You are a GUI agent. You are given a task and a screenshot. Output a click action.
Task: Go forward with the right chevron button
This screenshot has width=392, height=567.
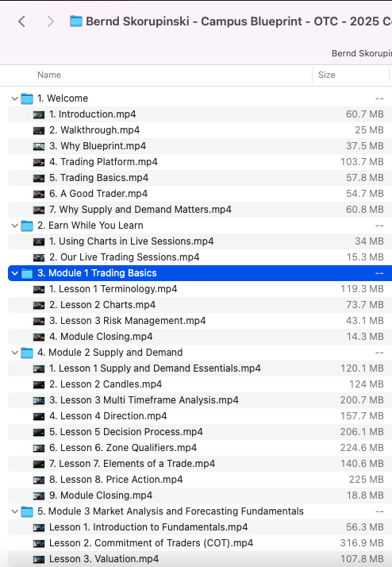[x=51, y=21]
